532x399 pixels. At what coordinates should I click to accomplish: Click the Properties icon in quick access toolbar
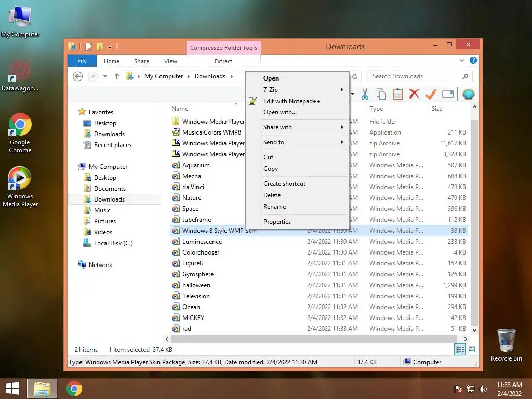[88, 46]
